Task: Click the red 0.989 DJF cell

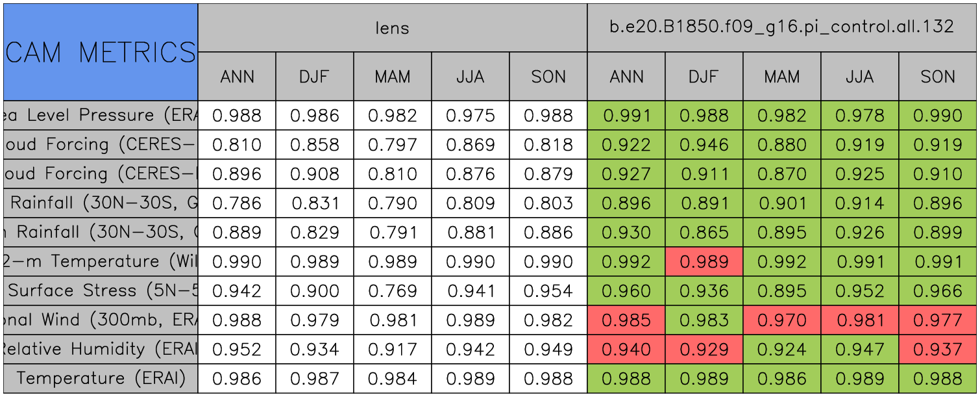Action: click(704, 262)
